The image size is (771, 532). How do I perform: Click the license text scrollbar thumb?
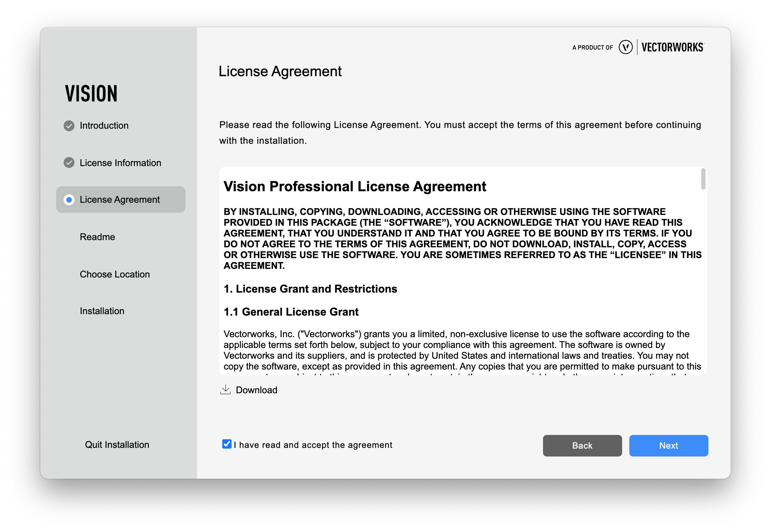[703, 179]
